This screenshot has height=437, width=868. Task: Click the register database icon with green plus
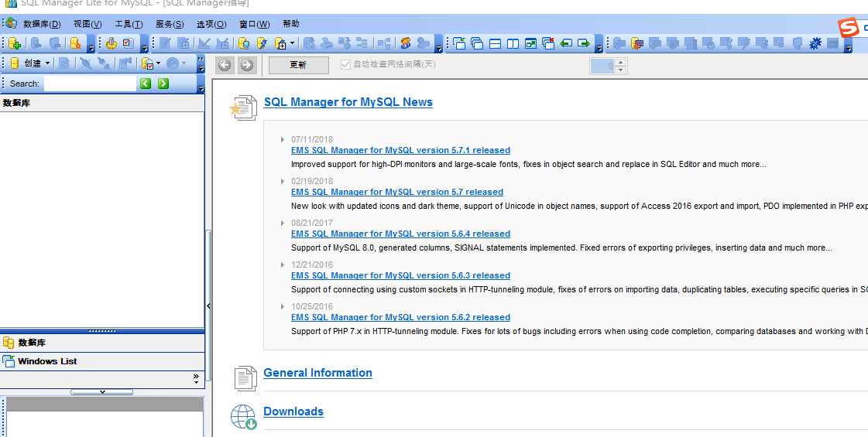click(15, 43)
